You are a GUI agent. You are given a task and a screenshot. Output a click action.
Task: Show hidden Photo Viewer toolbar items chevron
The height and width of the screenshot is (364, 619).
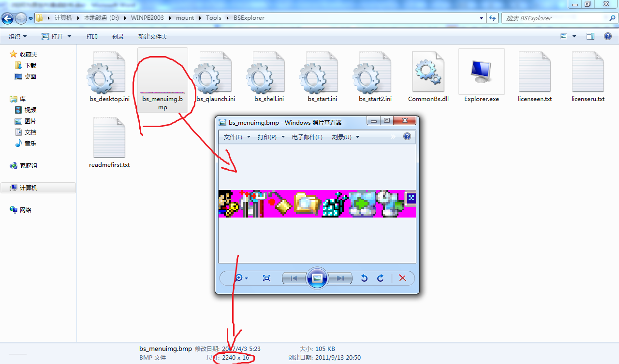pyautogui.click(x=393, y=137)
